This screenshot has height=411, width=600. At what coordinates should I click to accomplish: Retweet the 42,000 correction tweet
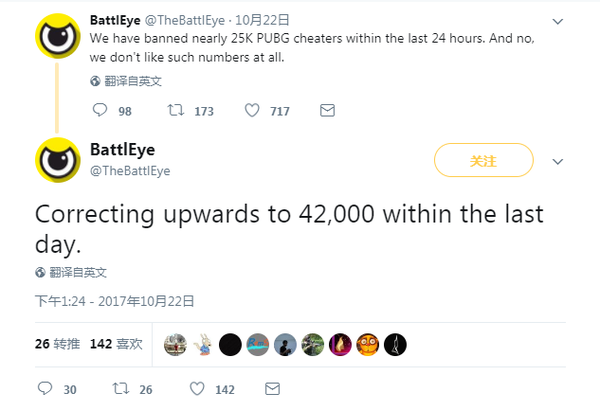pos(119,389)
